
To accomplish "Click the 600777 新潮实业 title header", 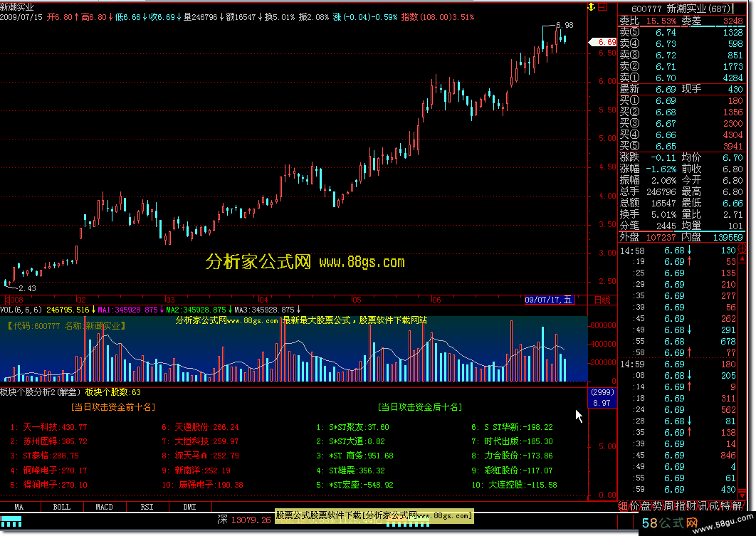I will point(681,9).
